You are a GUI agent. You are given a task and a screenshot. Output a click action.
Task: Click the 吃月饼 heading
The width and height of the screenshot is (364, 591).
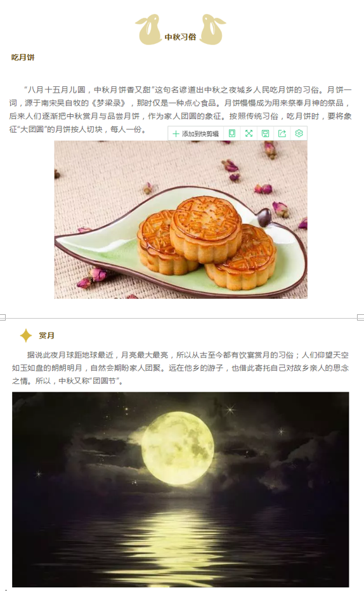(x=23, y=57)
